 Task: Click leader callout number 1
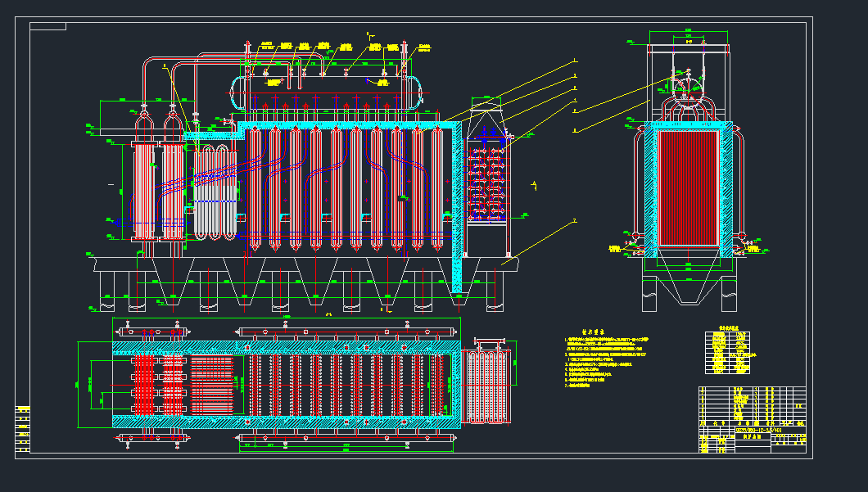click(575, 61)
